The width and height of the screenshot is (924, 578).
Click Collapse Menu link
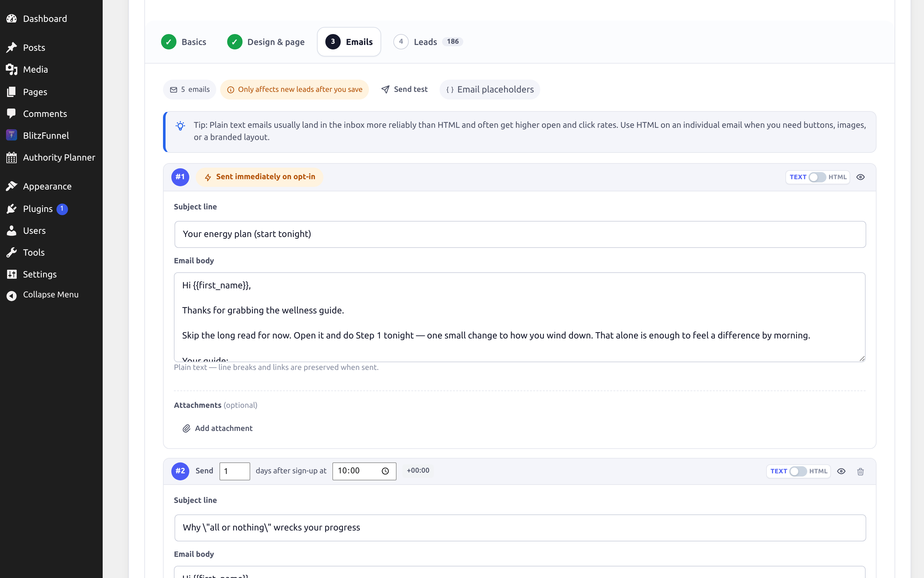point(51,295)
